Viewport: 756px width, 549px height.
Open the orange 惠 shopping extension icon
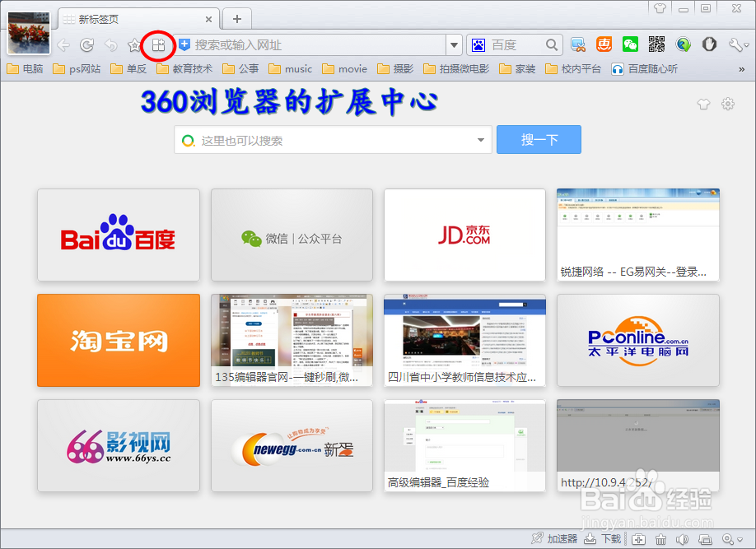click(604, 44)
